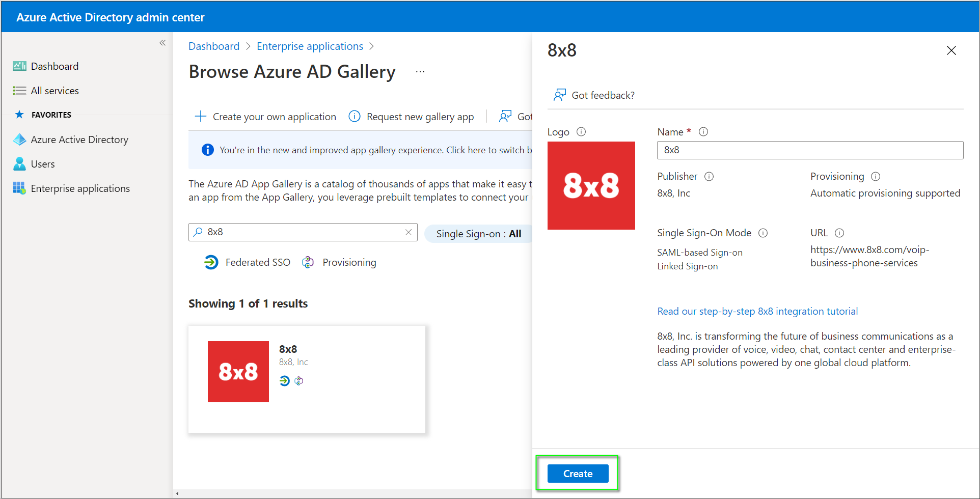Focus the gallery search box containing 8x8
Viewport: 980px width, 499px height.
(x=303, y=232)
